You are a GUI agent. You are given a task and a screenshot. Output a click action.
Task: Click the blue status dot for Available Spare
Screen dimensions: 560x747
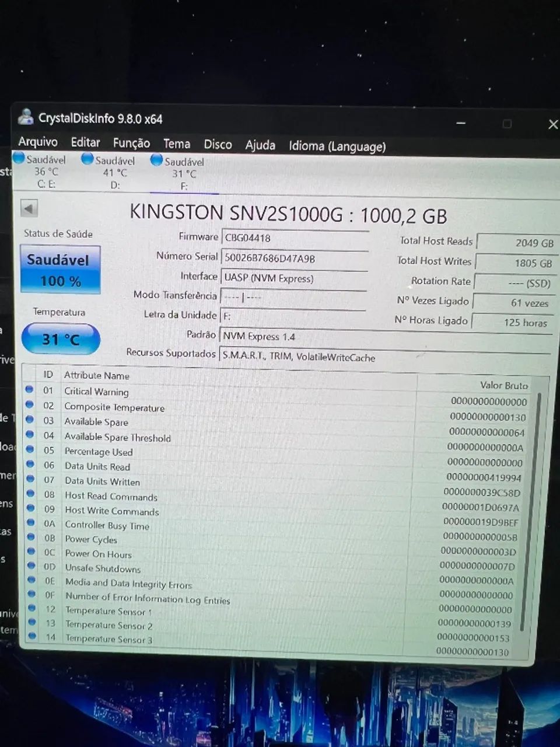pos(30,420)
